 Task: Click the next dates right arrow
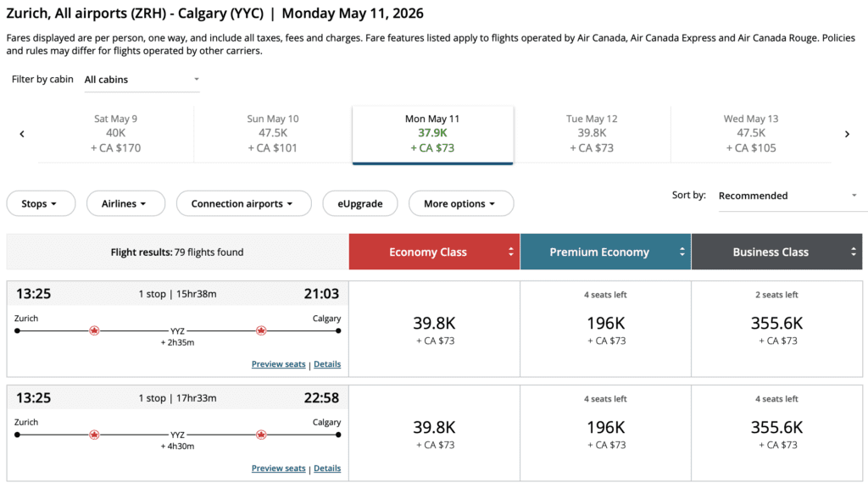(x=847, y=134)
